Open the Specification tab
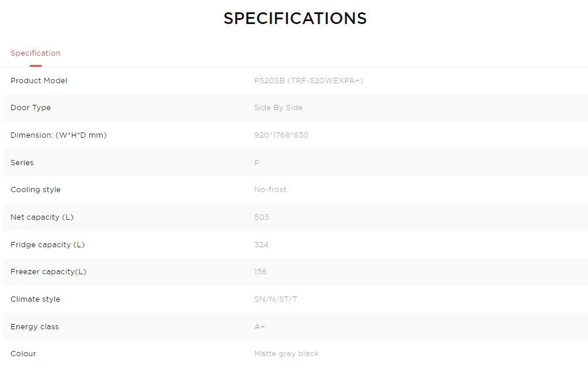Image resolution: width=588 pixels, height=365 pixels. click(x=35, y=53)
